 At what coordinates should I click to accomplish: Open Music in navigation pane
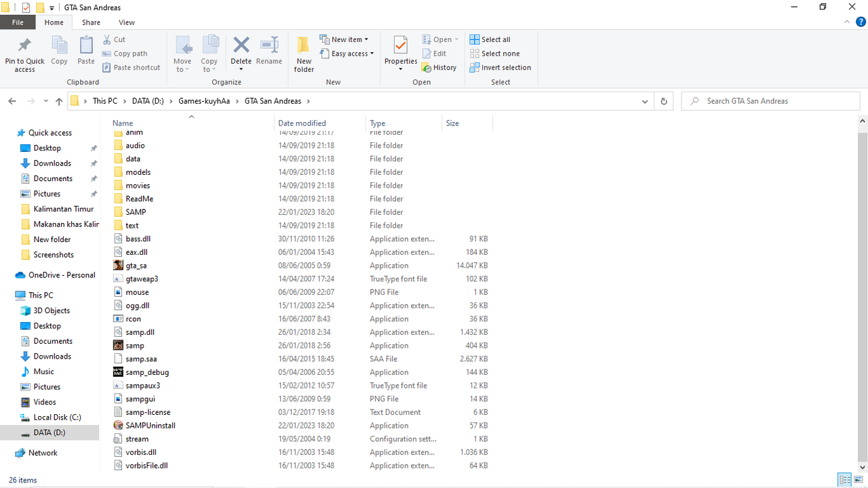point(43,371)
